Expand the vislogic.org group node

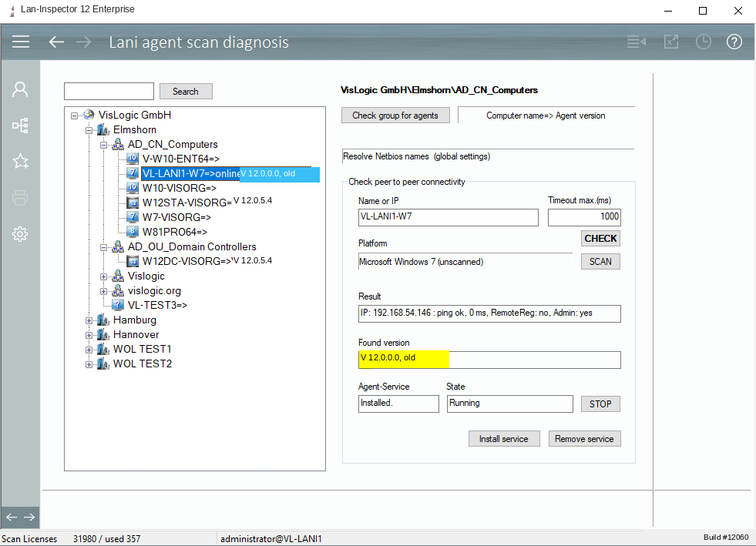pyautogui.click(x=104, y=292)
